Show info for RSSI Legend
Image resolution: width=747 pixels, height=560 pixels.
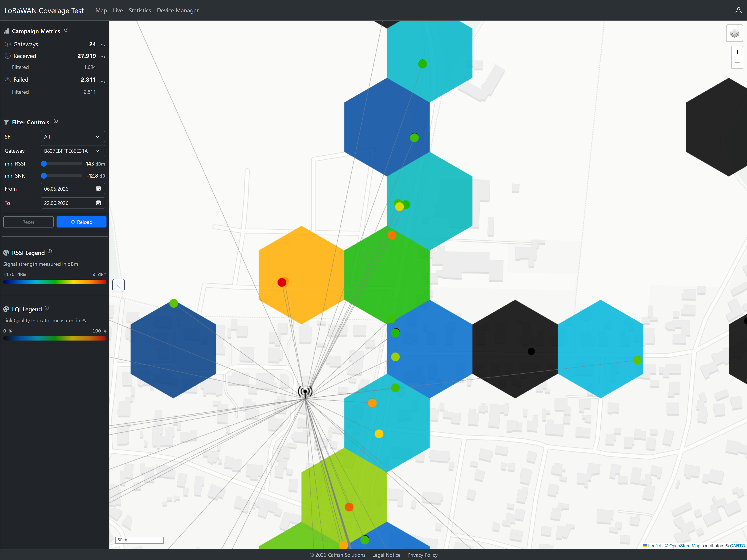pos(50,252)
